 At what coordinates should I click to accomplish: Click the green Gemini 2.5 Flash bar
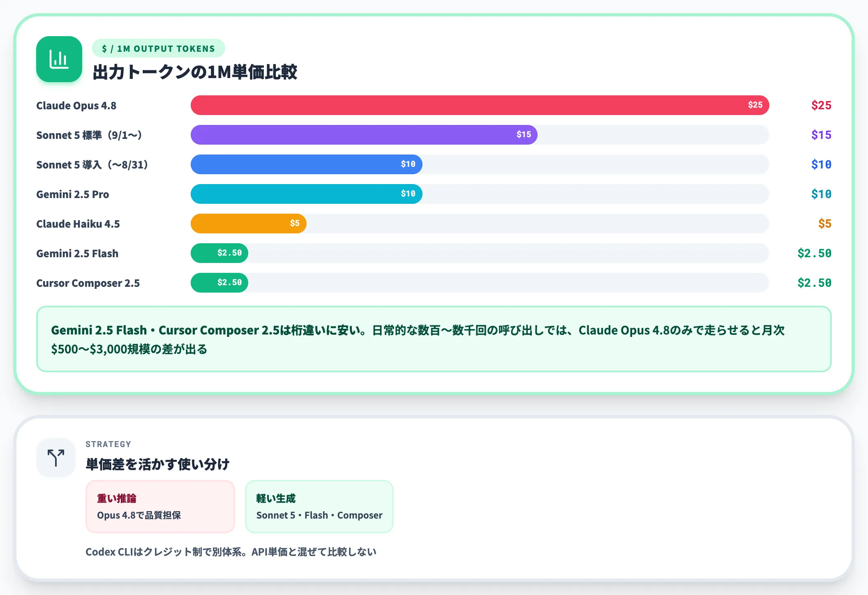pos(219,253)
